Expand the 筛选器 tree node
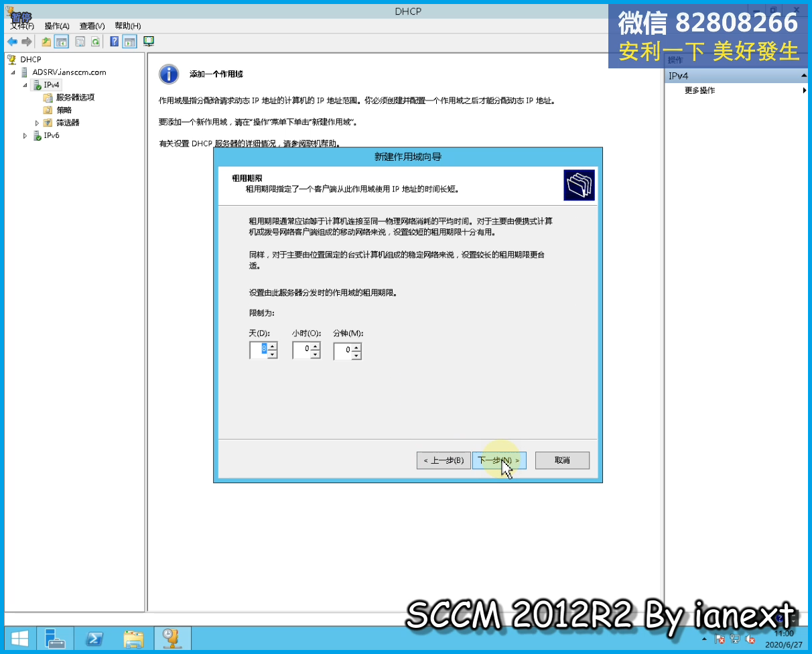Image resolution: width=812 pixels, height=654 pixels. tap(38, 123)
